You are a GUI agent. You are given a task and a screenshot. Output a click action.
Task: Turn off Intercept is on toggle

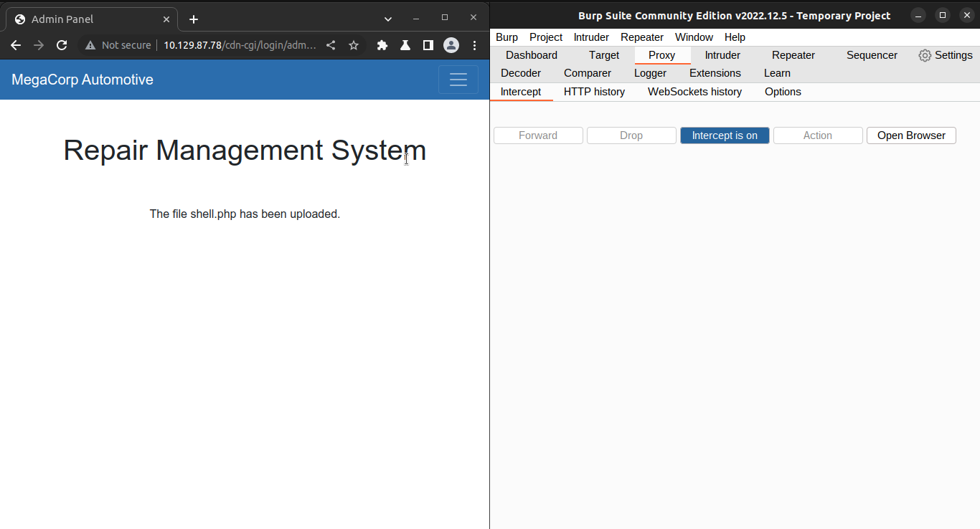coord(725,135)
